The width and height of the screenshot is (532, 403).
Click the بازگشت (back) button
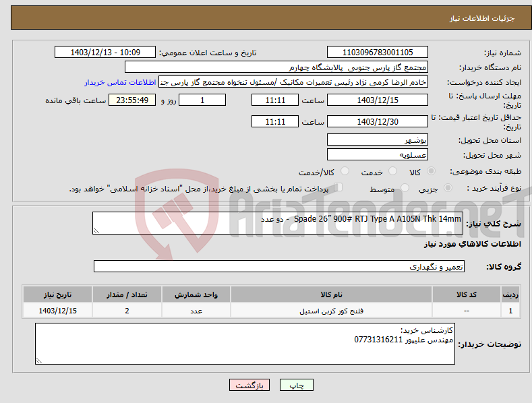click(x=249, y=385)
